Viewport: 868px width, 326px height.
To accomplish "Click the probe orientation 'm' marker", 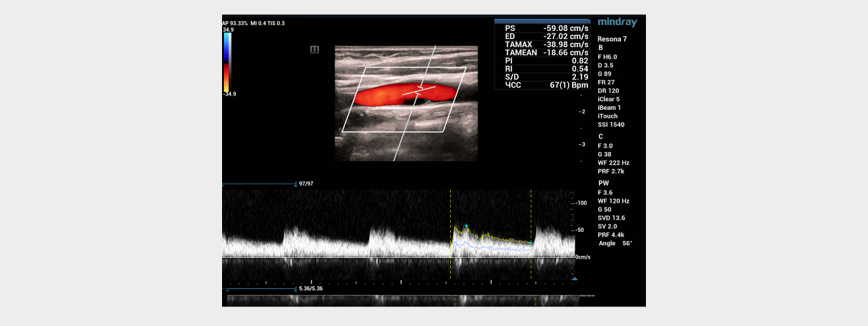I will [314, 49].
